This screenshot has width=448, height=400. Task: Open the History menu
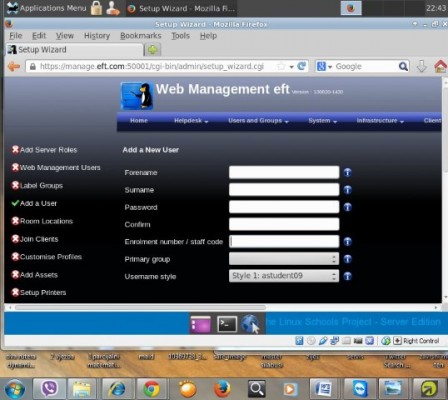coord(97,36)
